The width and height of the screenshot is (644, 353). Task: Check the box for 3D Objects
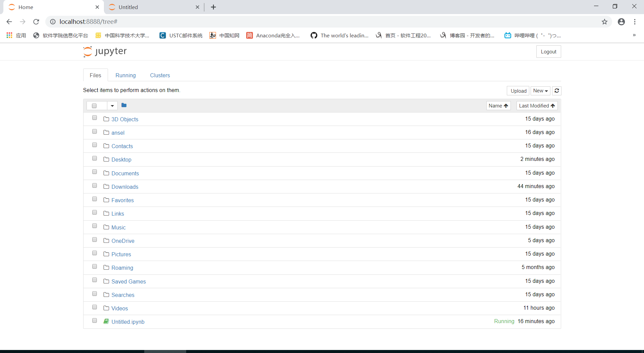tap(95, 118)
